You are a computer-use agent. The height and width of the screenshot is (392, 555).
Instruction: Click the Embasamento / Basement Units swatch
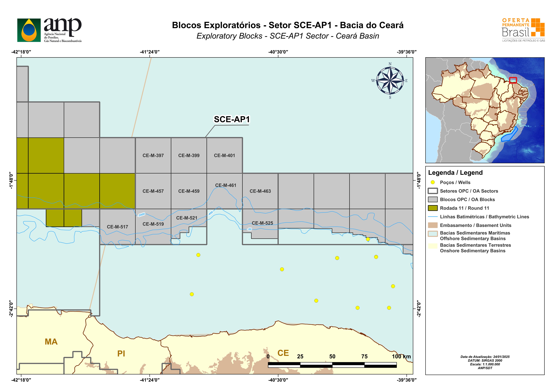pos(432,225)
